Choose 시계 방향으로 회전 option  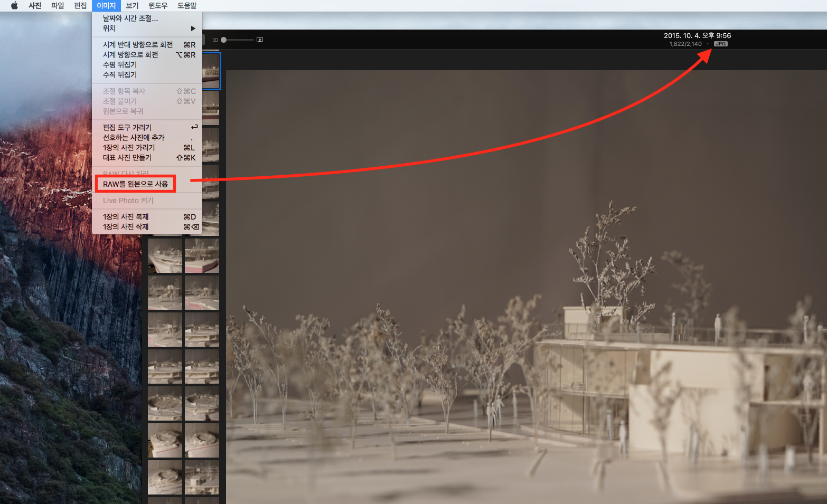(x=130, y=55)
